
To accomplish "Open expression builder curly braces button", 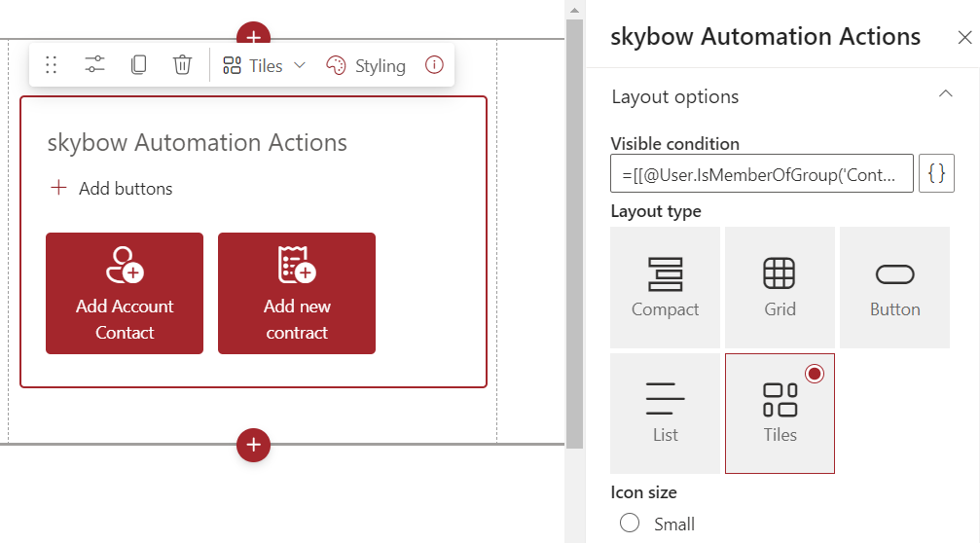I will point(936,173).
